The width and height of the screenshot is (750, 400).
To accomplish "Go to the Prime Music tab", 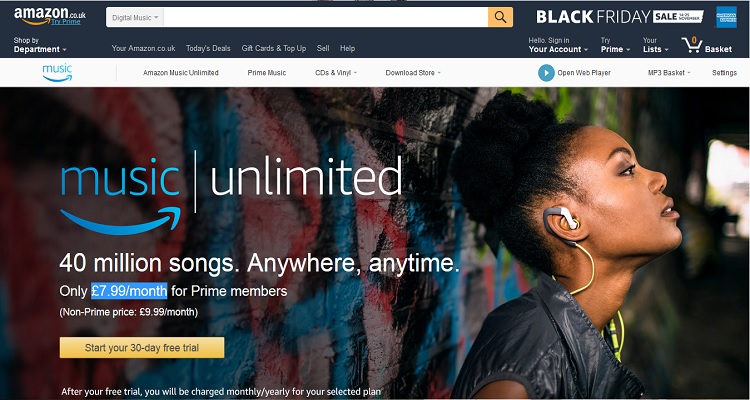I will click(x=267, y=73).
